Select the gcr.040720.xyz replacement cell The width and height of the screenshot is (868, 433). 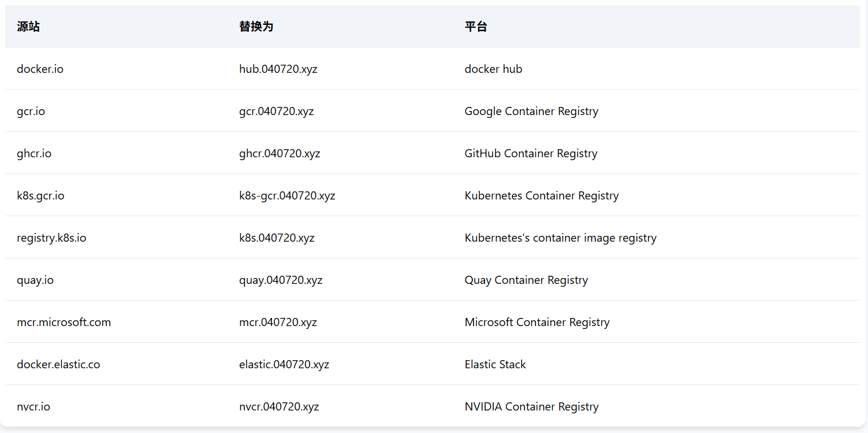pos(276,111)
